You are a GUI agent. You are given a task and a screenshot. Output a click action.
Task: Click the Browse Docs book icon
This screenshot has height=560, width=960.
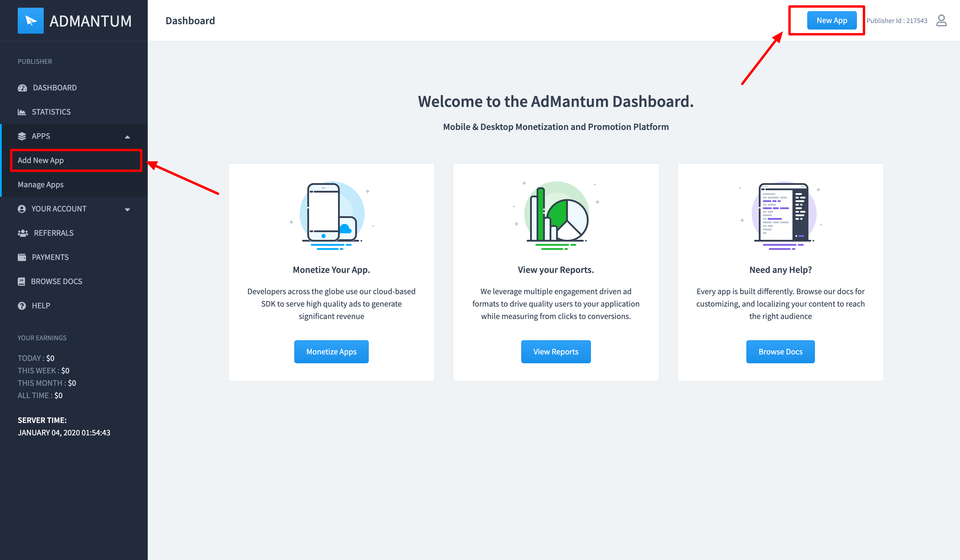(x=21, y=281)
